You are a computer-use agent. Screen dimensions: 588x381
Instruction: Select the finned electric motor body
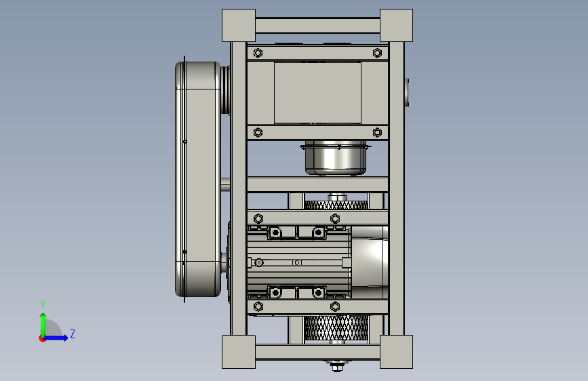[299, 262]
